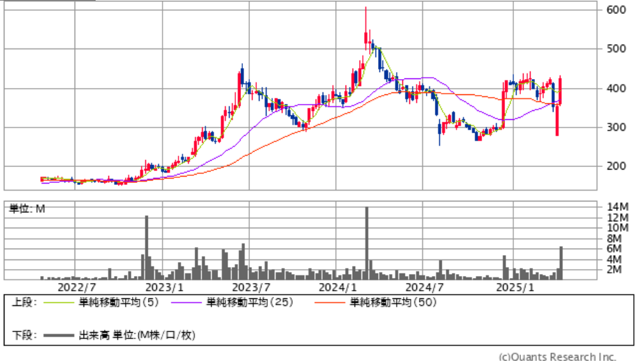Open the (c)Quants Research Inc. credit

pos(557,357)
